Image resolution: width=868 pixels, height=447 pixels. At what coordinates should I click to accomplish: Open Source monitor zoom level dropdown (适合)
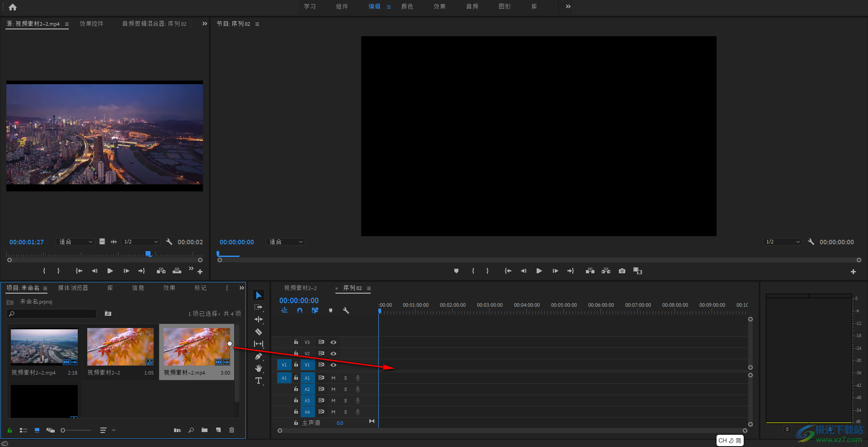[x=75, y=242]
